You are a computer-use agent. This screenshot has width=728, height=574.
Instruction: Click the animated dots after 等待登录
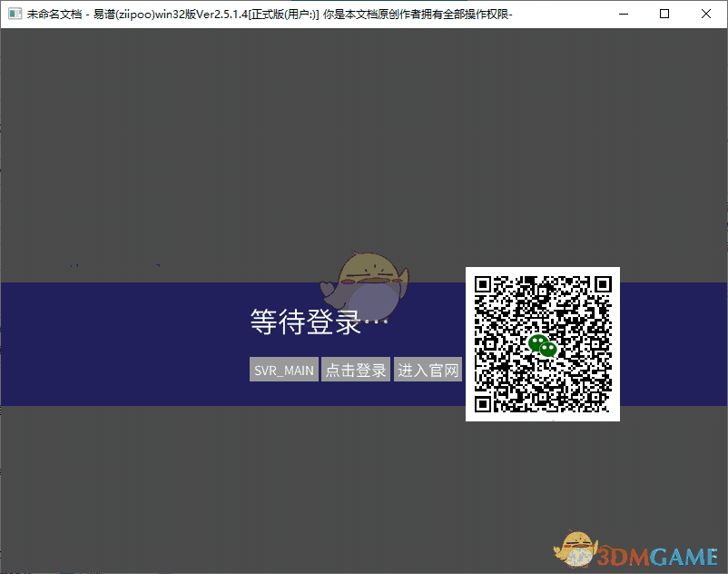(x=377, y=322)
